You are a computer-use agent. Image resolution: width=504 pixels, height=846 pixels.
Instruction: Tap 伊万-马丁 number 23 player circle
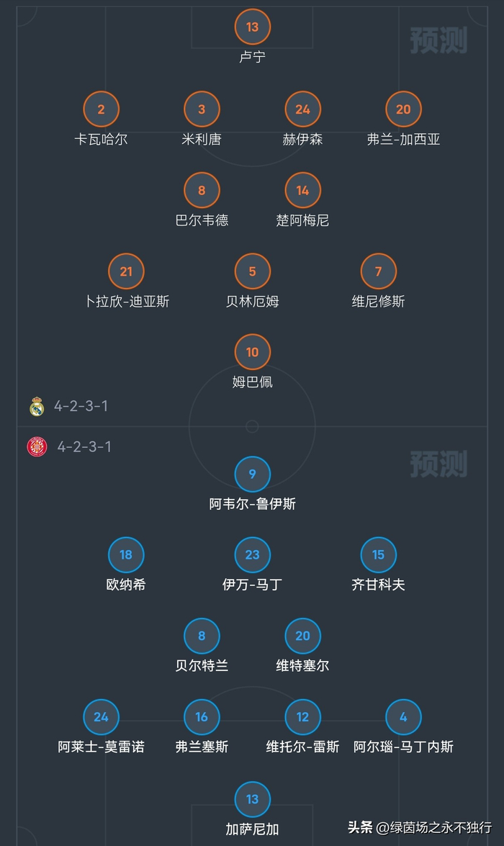[x=252, y=555]
